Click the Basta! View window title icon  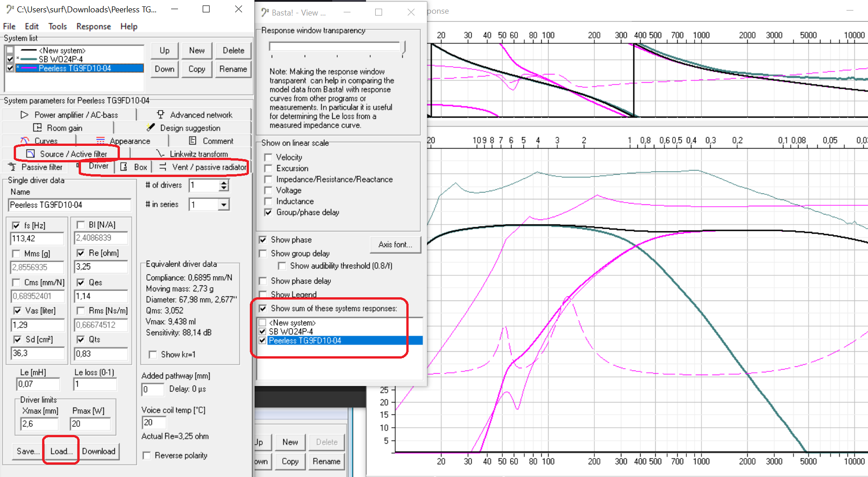click(x=265, y=12)
